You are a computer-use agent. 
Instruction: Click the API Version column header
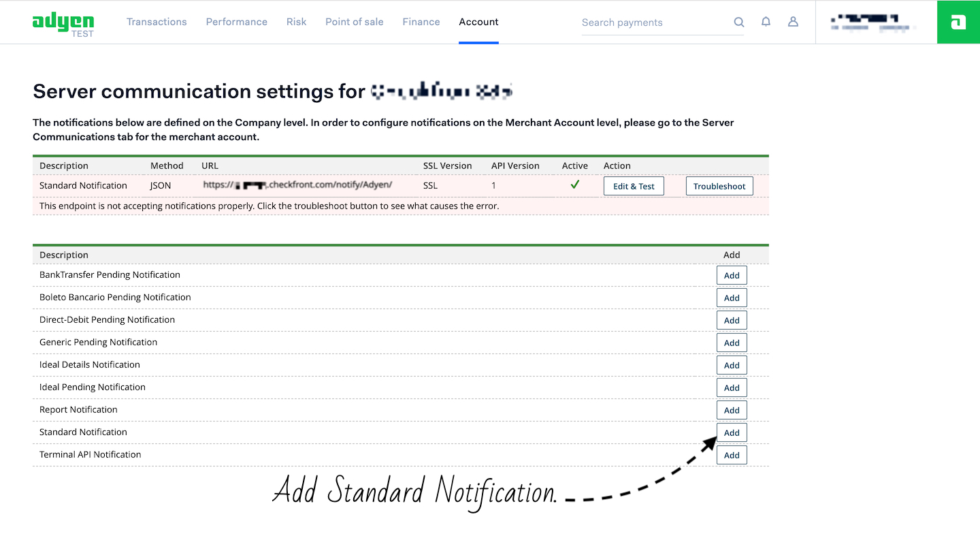(x=515, y=165)
